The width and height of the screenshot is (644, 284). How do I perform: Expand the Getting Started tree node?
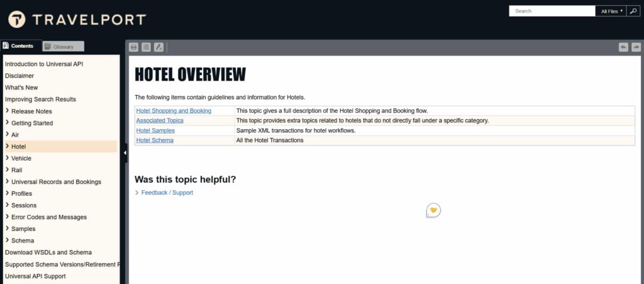tap(8, 122)
